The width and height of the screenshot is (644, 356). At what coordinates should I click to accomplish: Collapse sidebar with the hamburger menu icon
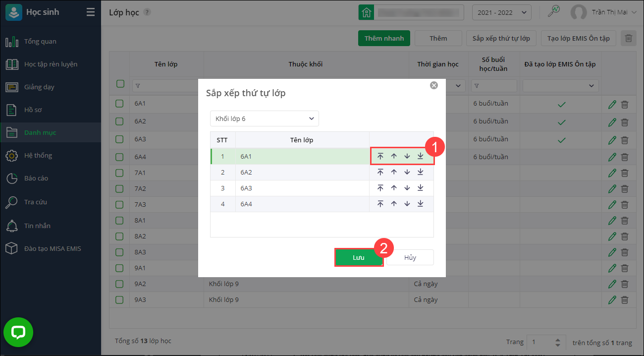pos(90,12)
